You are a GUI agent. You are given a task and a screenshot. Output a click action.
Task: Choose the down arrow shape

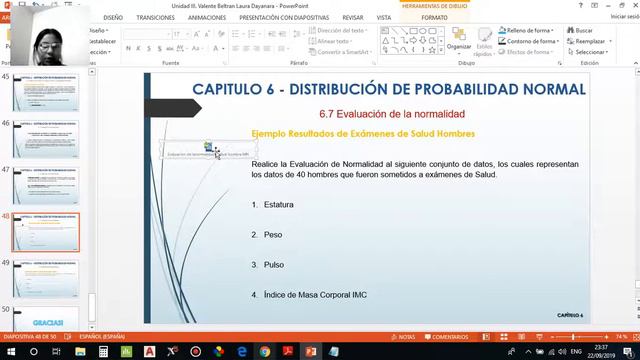click(423, 40)
